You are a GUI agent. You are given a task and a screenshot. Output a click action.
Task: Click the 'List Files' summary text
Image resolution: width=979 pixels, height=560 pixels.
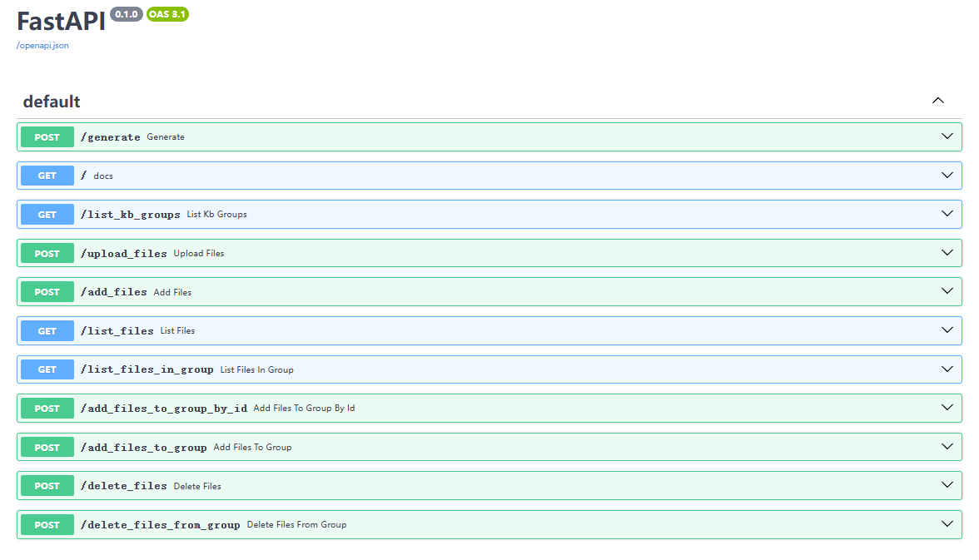point(177,331)
